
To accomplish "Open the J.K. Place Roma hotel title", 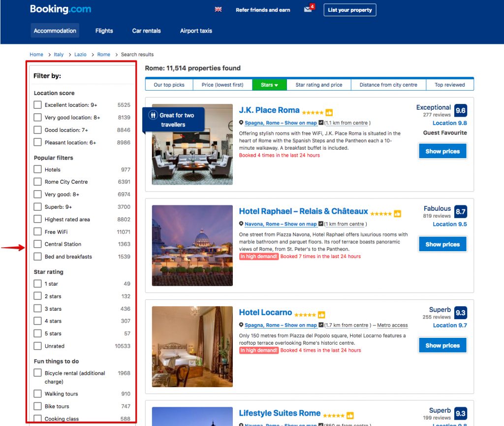I will pyautogui.click(x=269, y=110).
